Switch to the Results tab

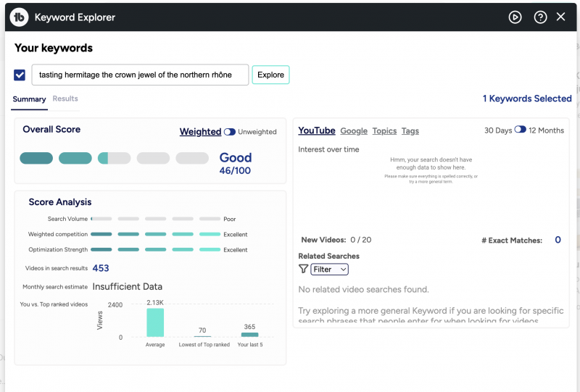point(65,99)
